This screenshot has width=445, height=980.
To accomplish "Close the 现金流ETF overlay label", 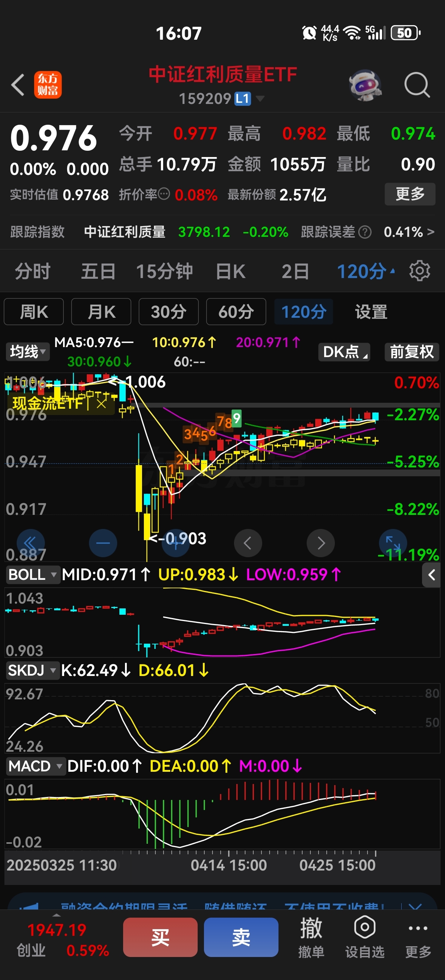I will (102, 403).
